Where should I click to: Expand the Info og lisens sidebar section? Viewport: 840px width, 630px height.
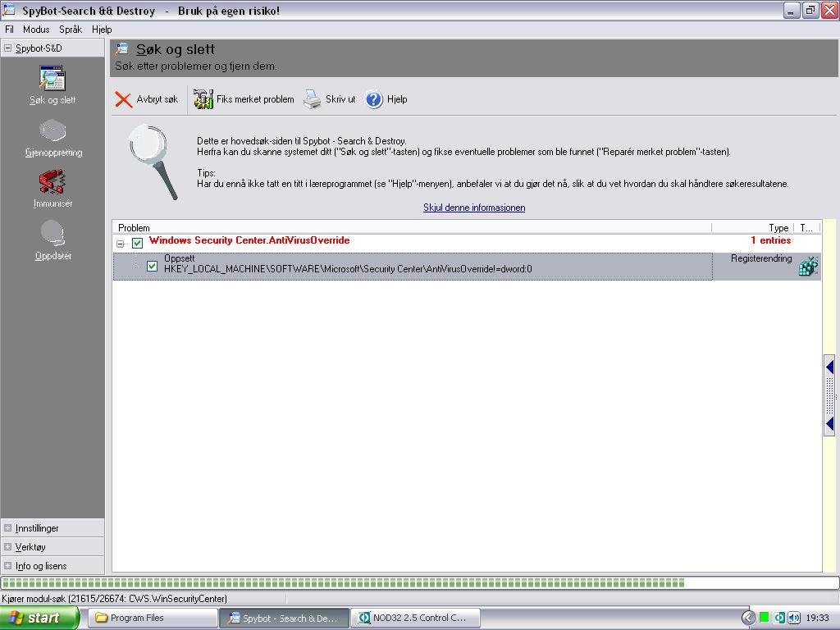(x=7, y=566)
